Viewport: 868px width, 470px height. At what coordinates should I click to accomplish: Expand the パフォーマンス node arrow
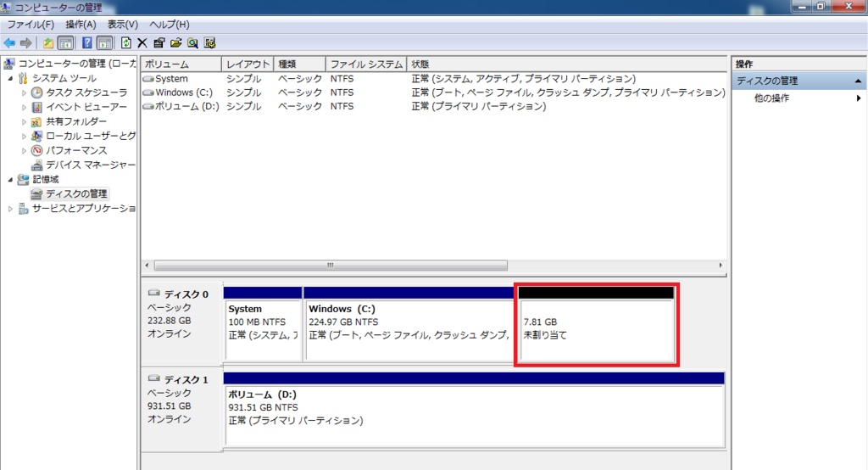click(x=24, y=151)
